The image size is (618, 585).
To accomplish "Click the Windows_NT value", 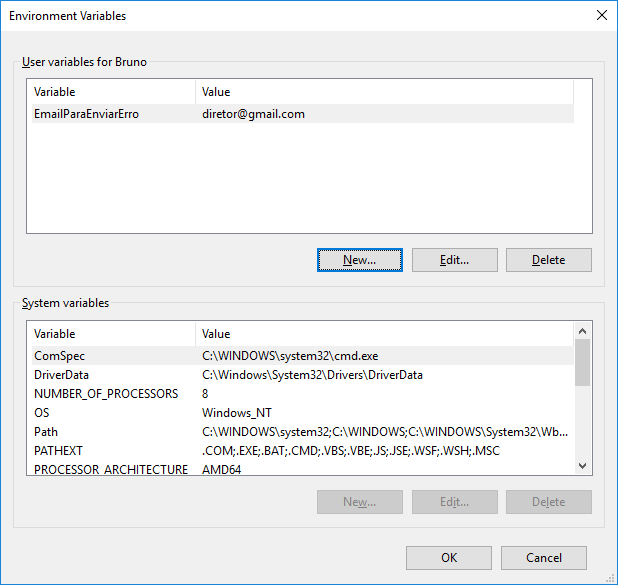I will click(x=237, y=412).
